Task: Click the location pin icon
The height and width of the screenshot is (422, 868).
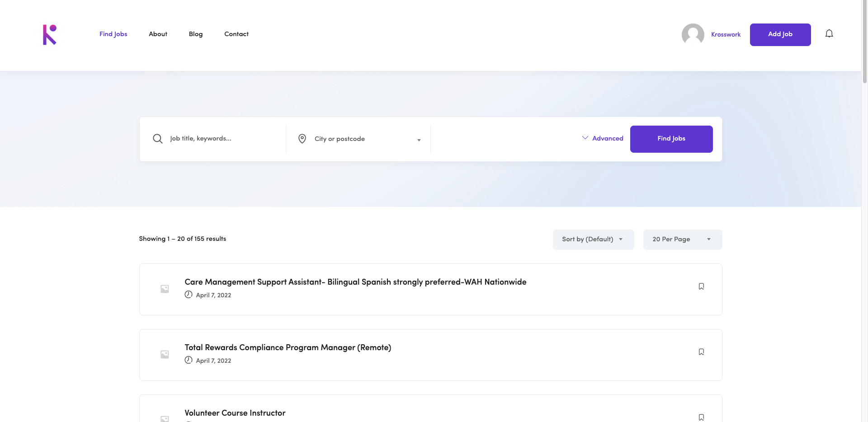Action: coord(302,139)
